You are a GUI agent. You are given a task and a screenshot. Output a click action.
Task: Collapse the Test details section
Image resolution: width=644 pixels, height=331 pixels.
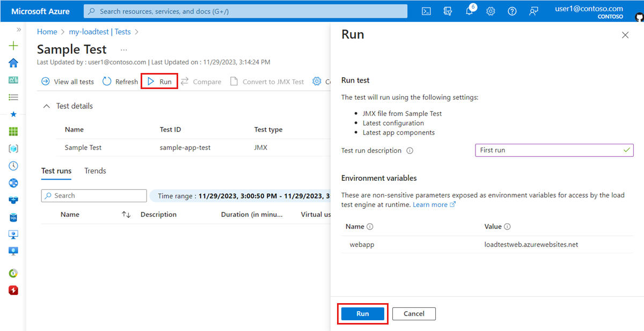pyautogui.click(x=46, y=106)
